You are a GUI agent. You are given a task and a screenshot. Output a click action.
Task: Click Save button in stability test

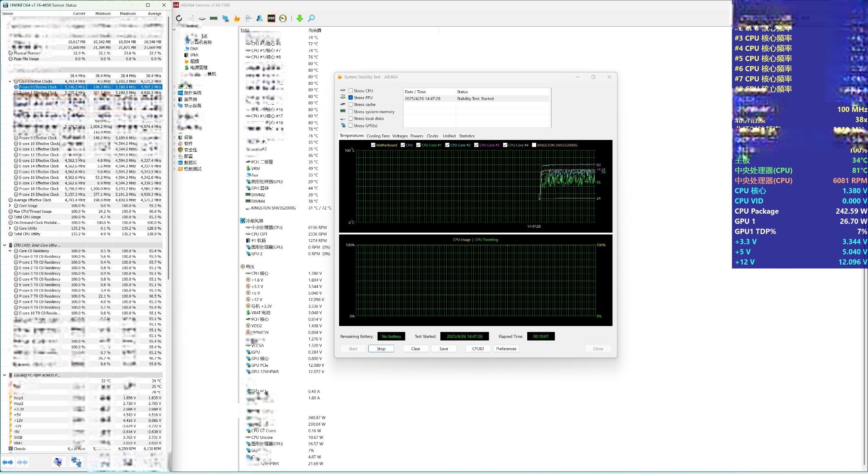(444, 349)
